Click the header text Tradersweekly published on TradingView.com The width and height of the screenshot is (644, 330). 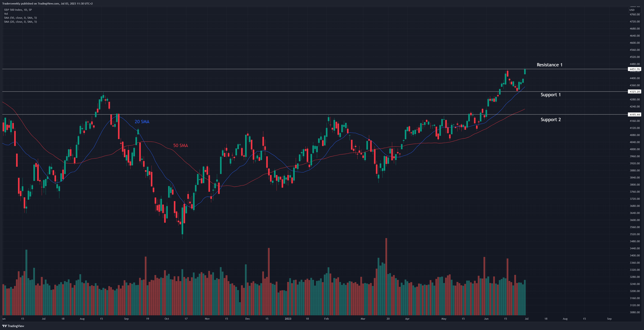coord(31,3)
